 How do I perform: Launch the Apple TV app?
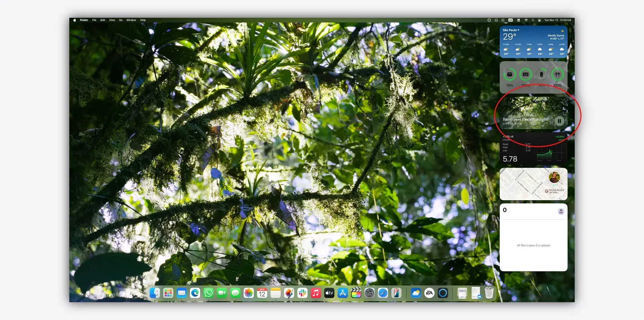click(329, 293)
